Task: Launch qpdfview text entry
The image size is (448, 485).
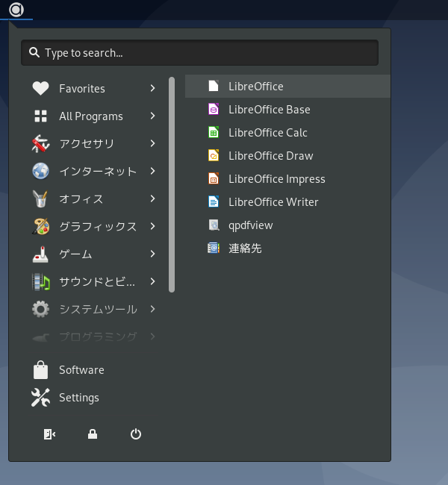Action: click(251, 225)
